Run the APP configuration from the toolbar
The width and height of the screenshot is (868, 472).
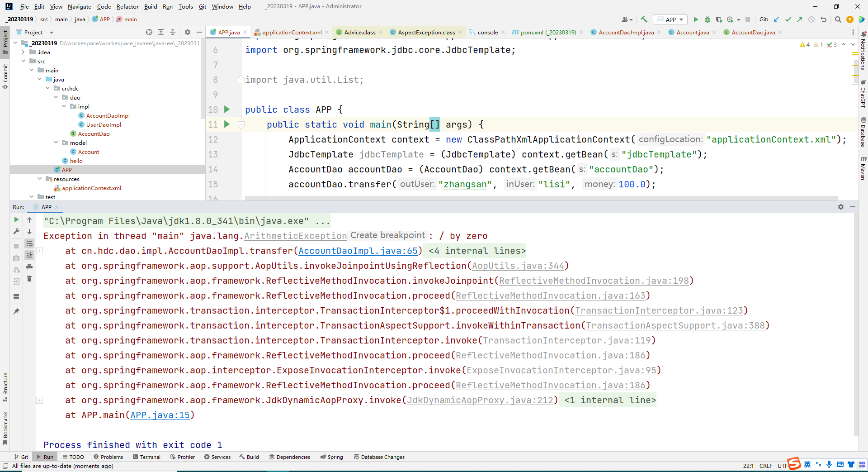pyautogui.click(x=696, y=19)
